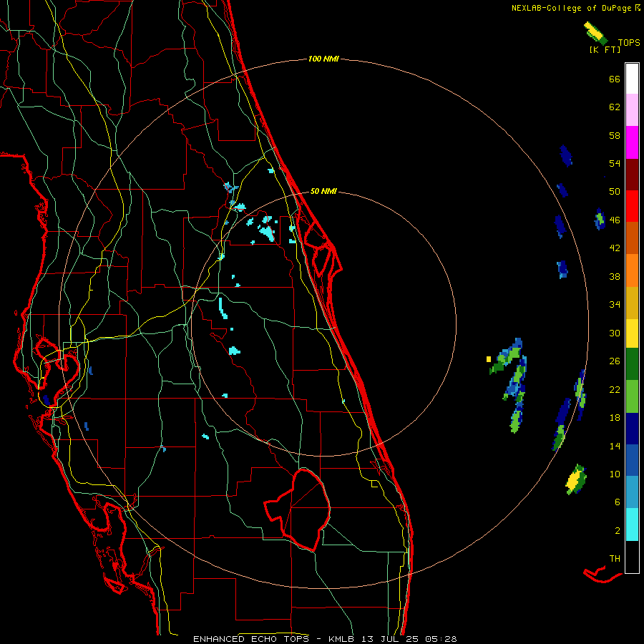This screenshot has height=644, width=644.
Task: Click the small yellow square echo offshore
Action: pyautogui.click(x=489, y=359)
